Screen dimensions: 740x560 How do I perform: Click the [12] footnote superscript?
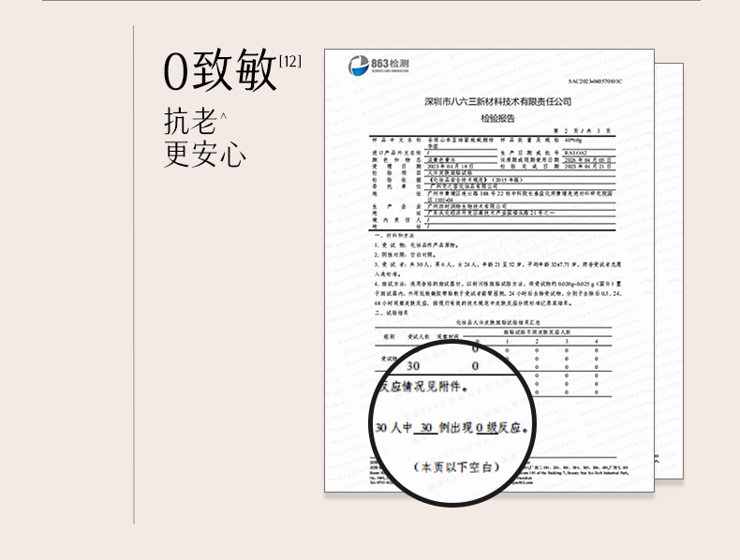click(x=290, y=61)
